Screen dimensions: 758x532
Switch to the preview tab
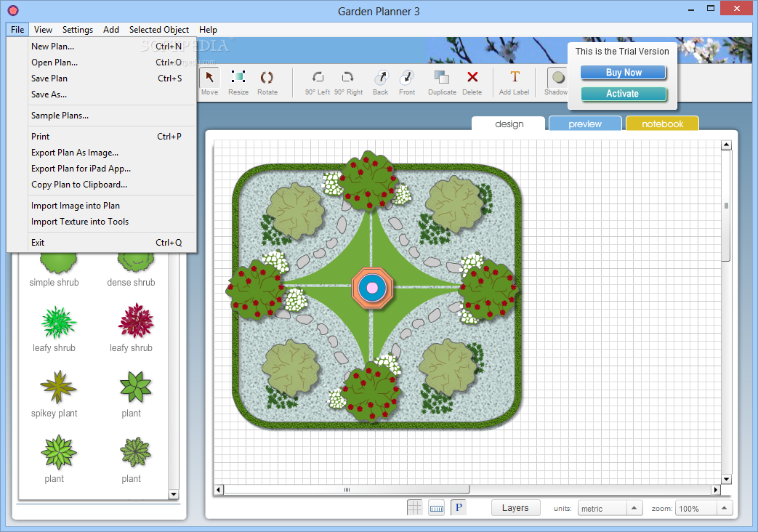585,124
